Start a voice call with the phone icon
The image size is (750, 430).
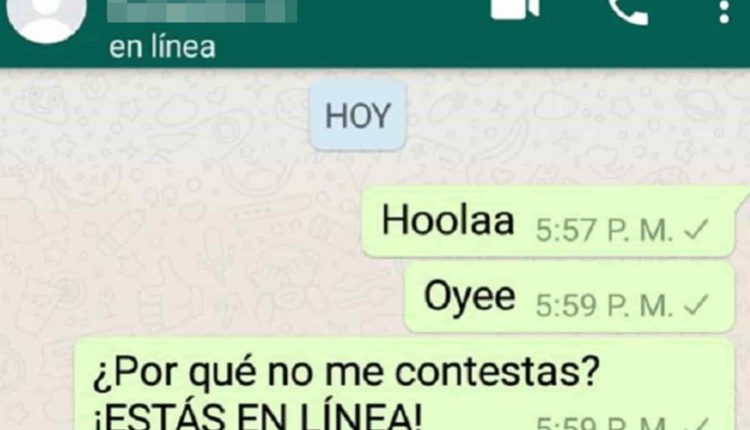628,11
